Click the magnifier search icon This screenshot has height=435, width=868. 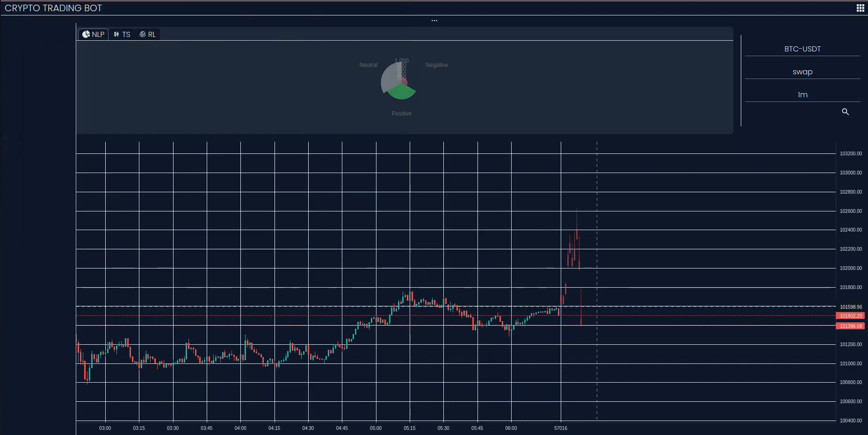pos(845,112)
